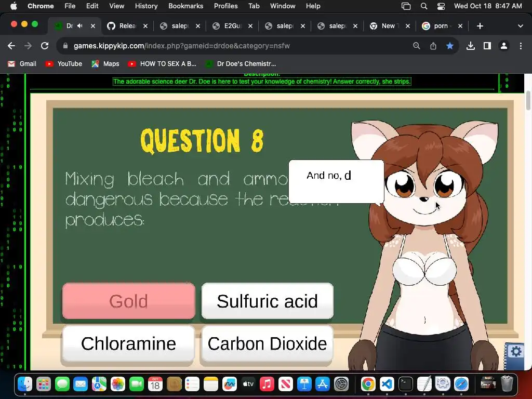Open Mail from the Dock
The width and height of the screenshot is (532, 399).
point(81,384)
